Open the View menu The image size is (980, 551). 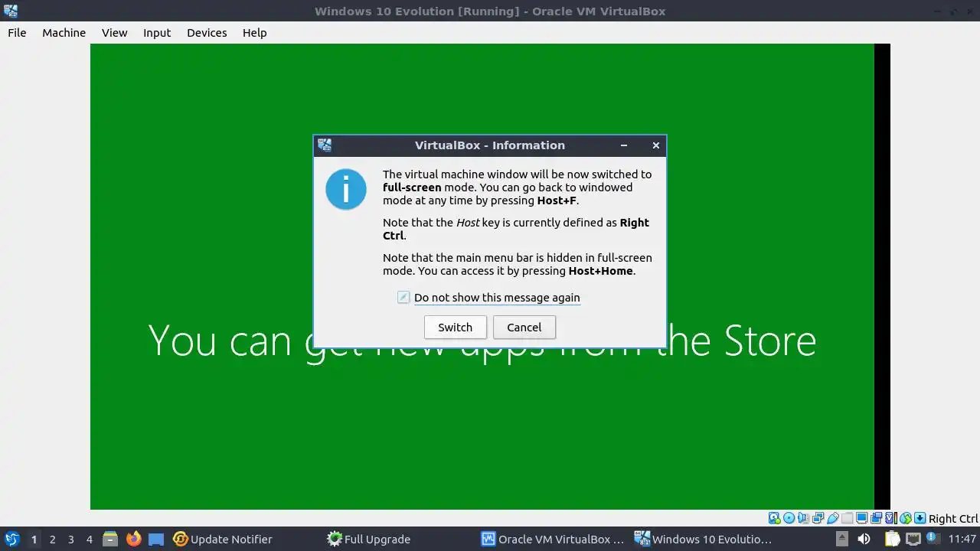tap(114, 32)
